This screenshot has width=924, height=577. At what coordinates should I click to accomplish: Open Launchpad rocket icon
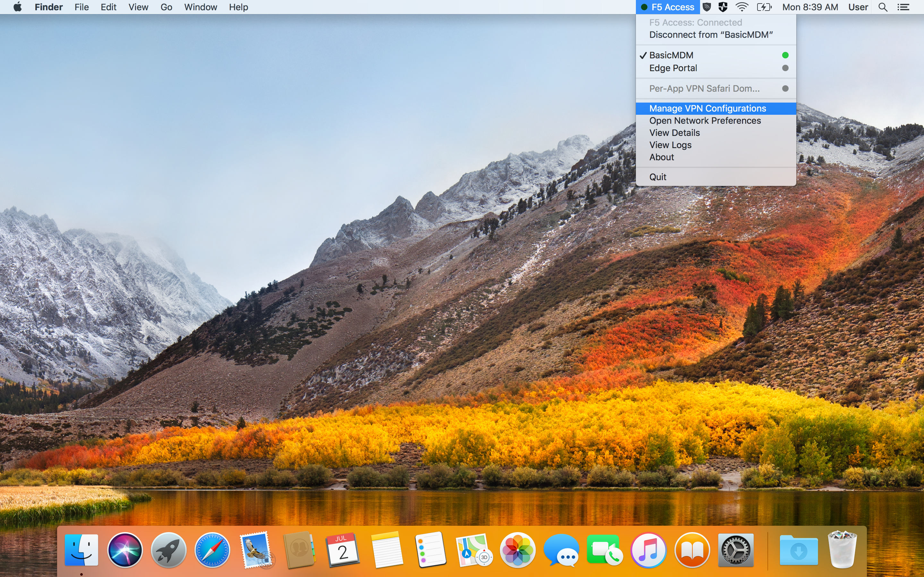tap(168, 550)
